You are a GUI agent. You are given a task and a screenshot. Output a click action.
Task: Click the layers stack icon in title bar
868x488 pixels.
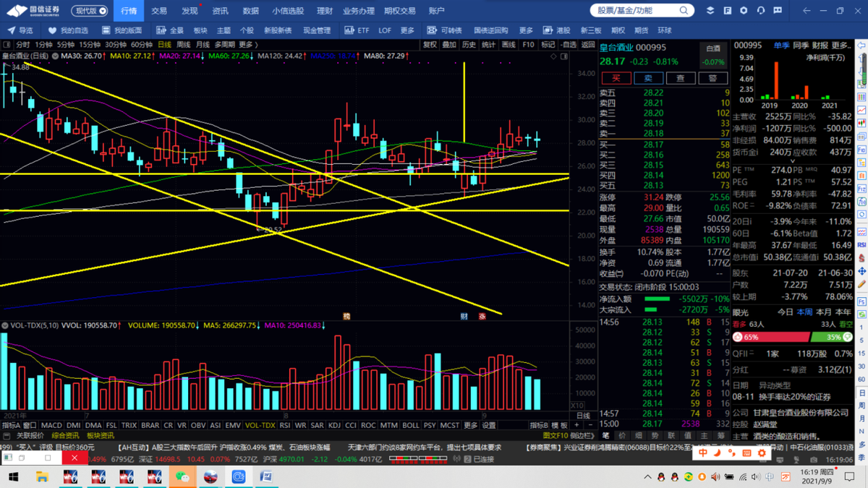pos(710,11)
